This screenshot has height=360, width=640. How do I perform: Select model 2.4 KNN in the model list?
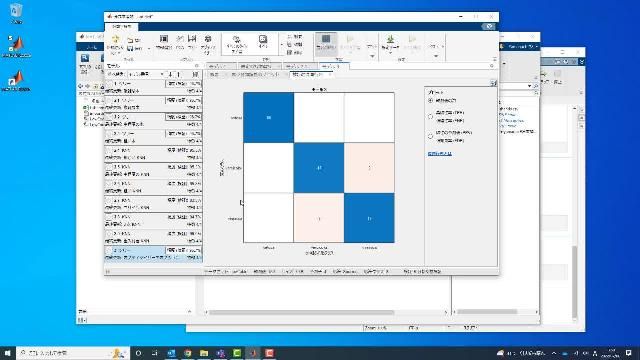pyautogui.click(x=153, y=154)
